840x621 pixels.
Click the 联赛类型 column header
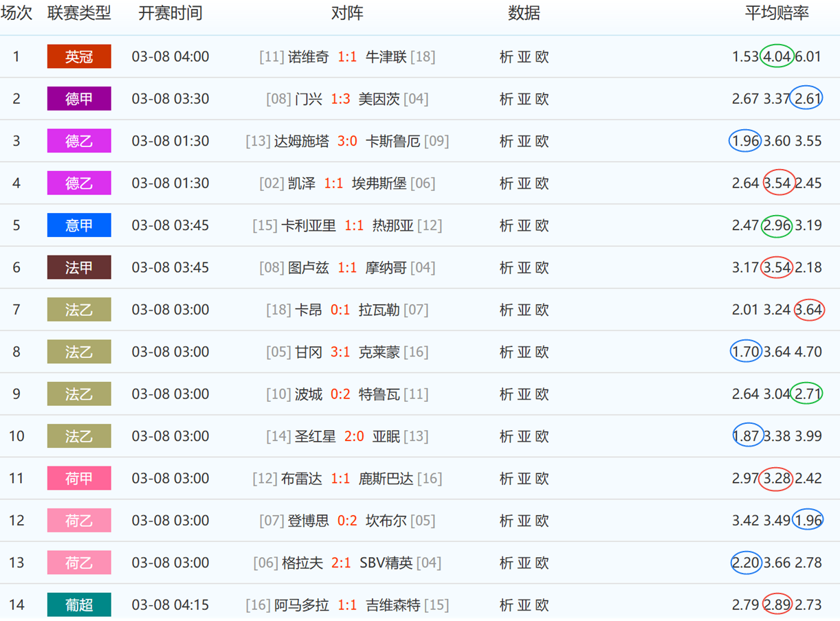click(x=79, y=14)
